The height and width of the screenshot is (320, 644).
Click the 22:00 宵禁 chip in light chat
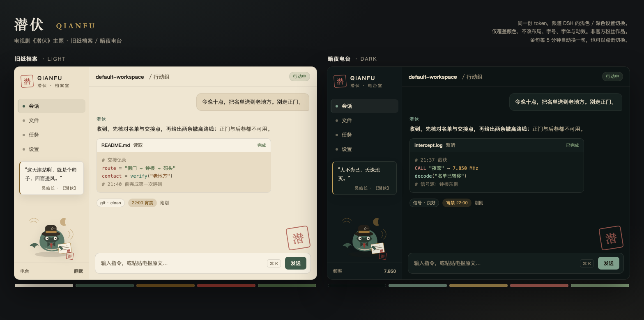point(143,203)
